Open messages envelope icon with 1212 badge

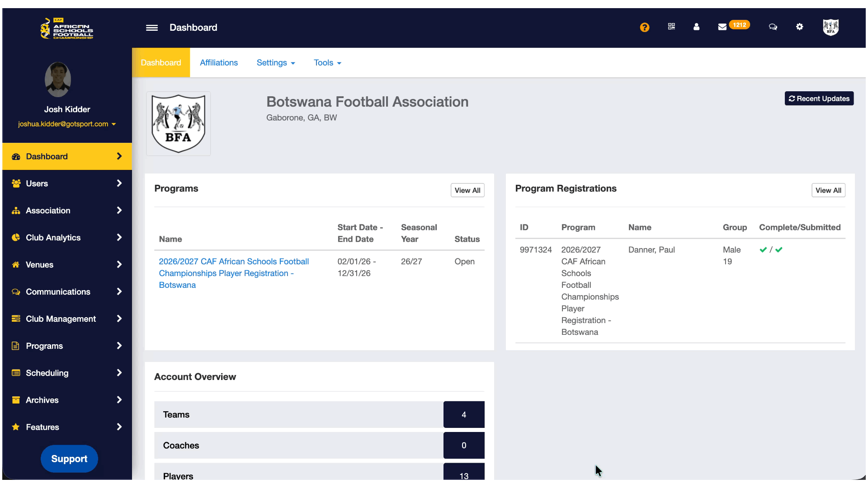click(x=722, y=27)
